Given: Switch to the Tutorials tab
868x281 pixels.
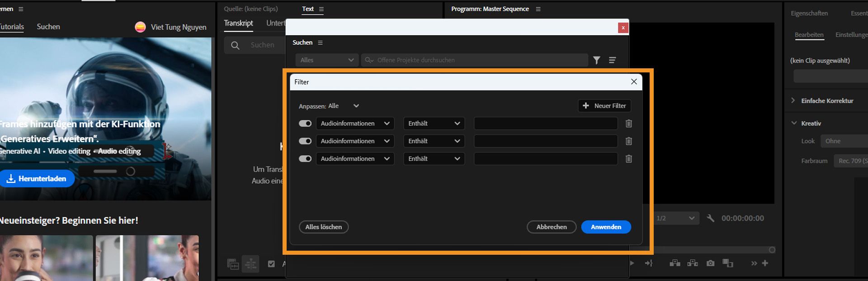Looking at the screenshot, I should [12, 27].
